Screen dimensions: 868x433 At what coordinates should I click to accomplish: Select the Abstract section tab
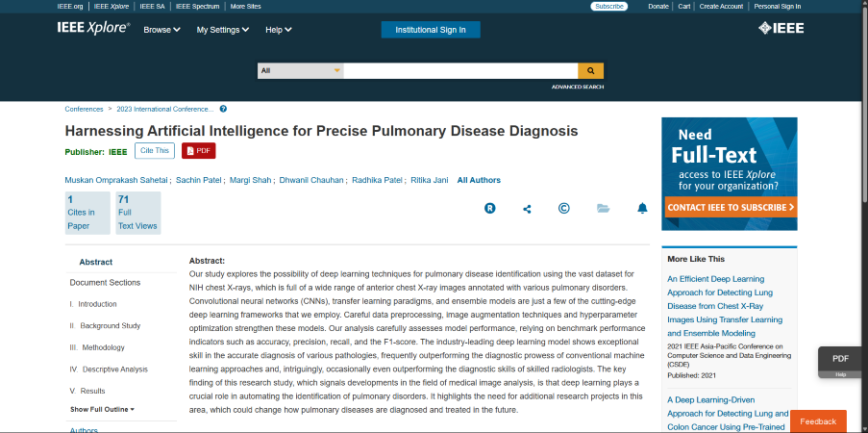[96, 263]
